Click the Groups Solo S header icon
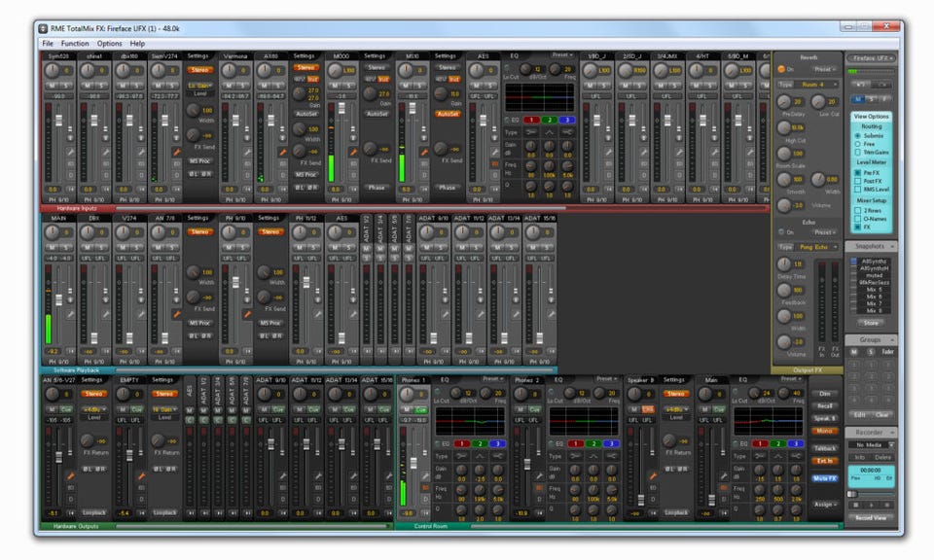 870,352
